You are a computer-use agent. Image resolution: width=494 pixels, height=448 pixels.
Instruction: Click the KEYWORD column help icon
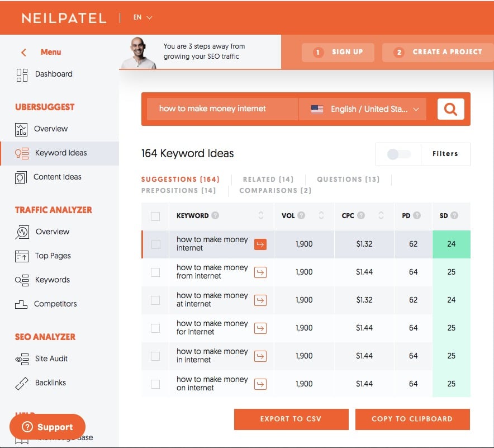215,215
